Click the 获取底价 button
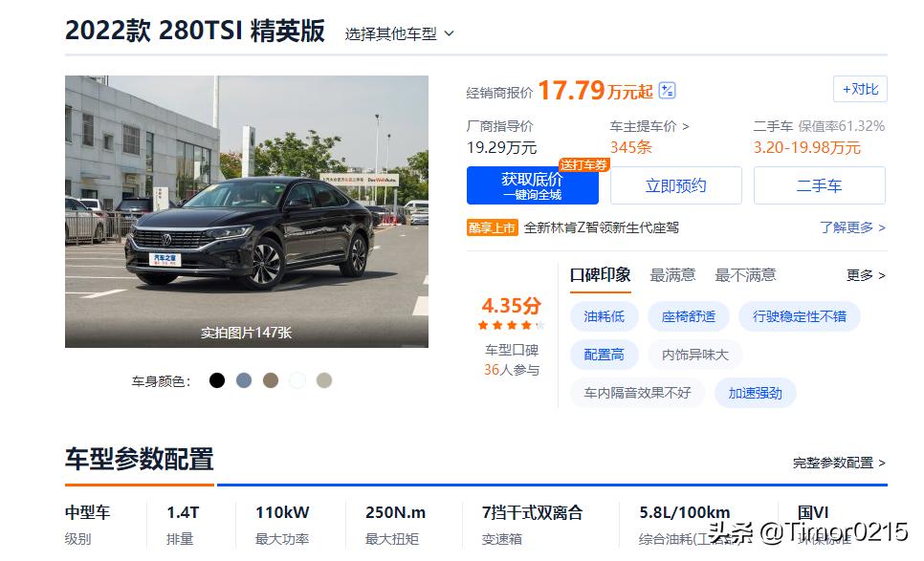 pyautogui.click(x=531, y=185)
